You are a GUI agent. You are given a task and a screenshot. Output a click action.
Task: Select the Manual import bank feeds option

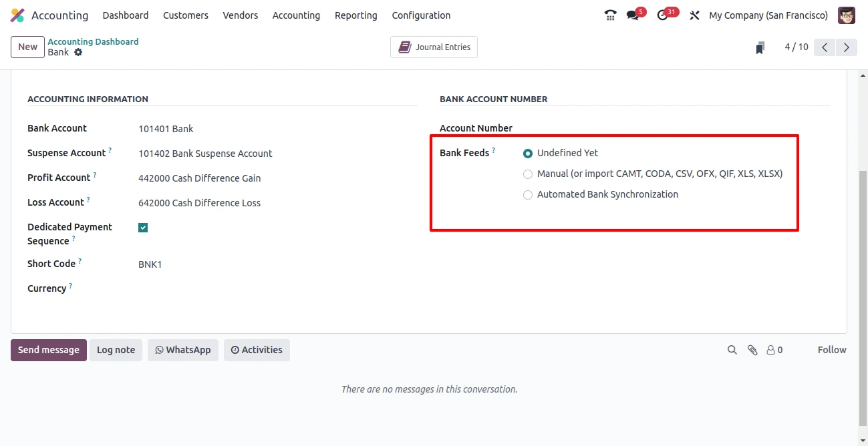pos(528,174)
